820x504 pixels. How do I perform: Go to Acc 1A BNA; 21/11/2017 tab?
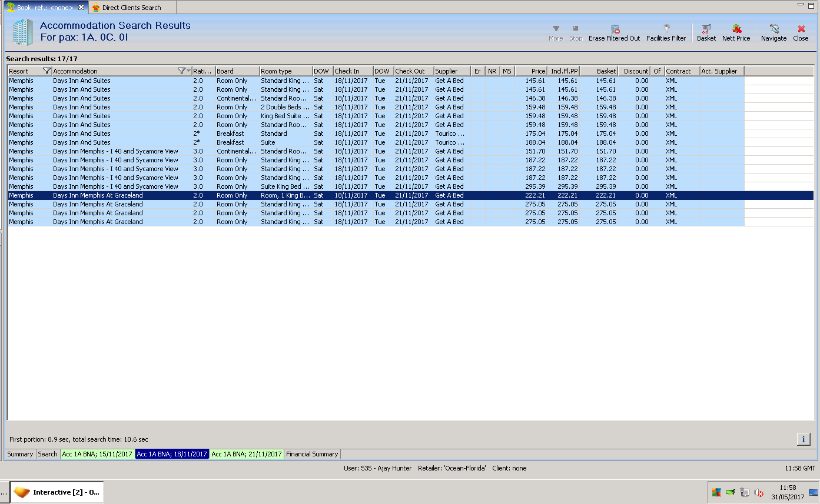pyautogui.click(x=247, y=454)
